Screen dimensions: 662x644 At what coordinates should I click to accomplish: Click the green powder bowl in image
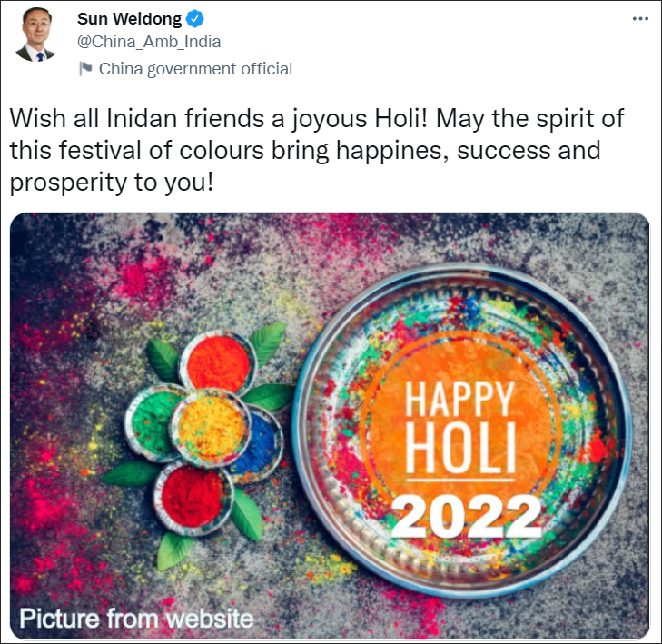pos(152,422)
